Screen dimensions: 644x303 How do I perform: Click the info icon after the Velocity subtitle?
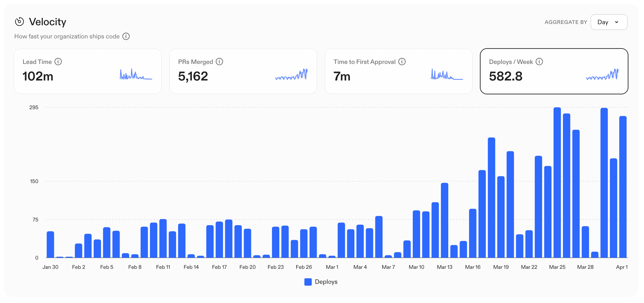tap(126, 37)
